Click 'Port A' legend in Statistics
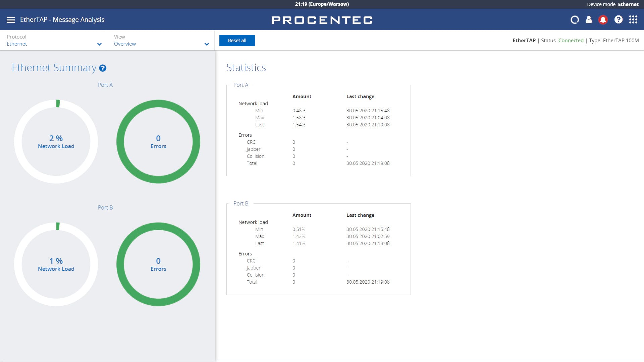Image resolution: width=644 pixels, height=362 pixels. point(241,85)
